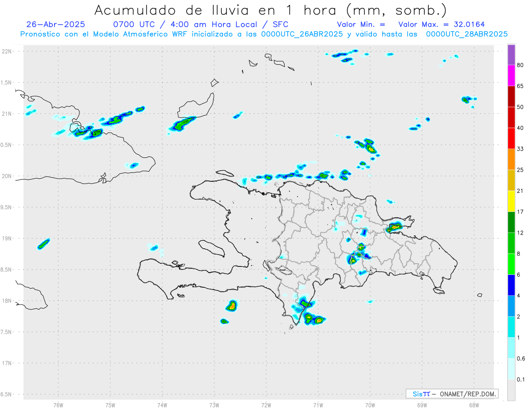Viewport: 532px width, 411px height.
Task: Select the '69W' longitude label
Action: click(422, 405)
